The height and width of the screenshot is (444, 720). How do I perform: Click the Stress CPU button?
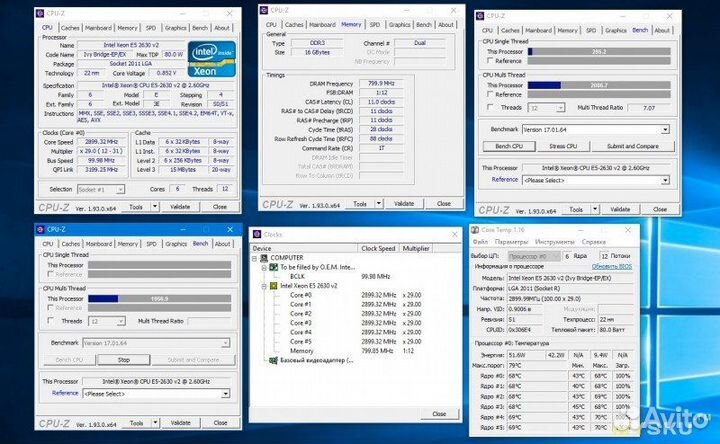pos(563,146)
